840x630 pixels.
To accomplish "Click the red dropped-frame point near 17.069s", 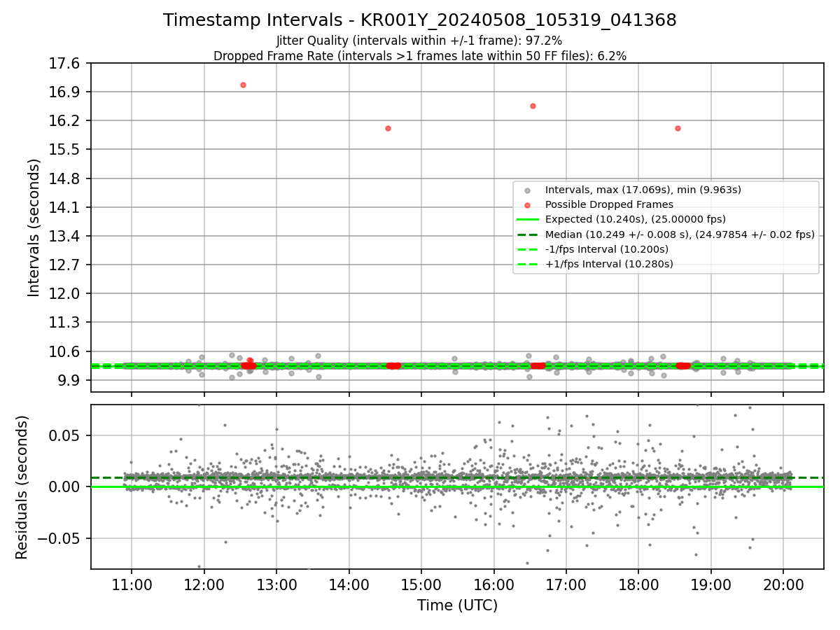I will click(243, 85).
